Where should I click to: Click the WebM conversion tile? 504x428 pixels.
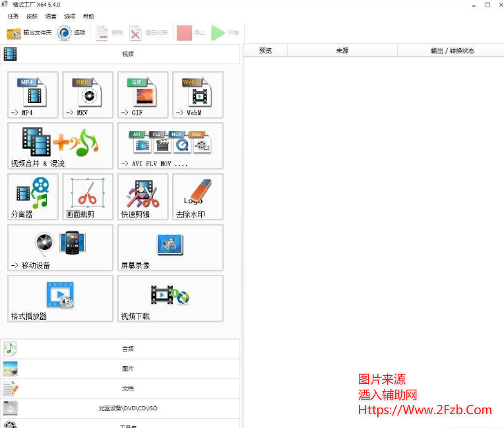coord(198,95)
